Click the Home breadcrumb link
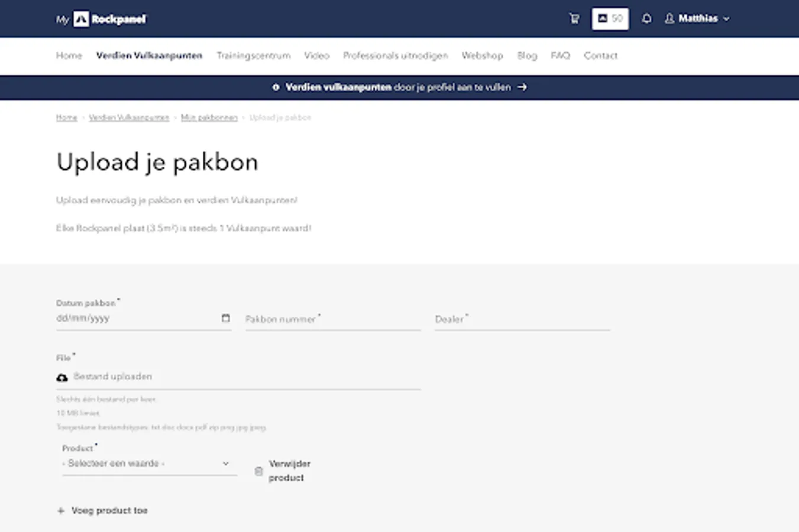 [x=67, y=118]
